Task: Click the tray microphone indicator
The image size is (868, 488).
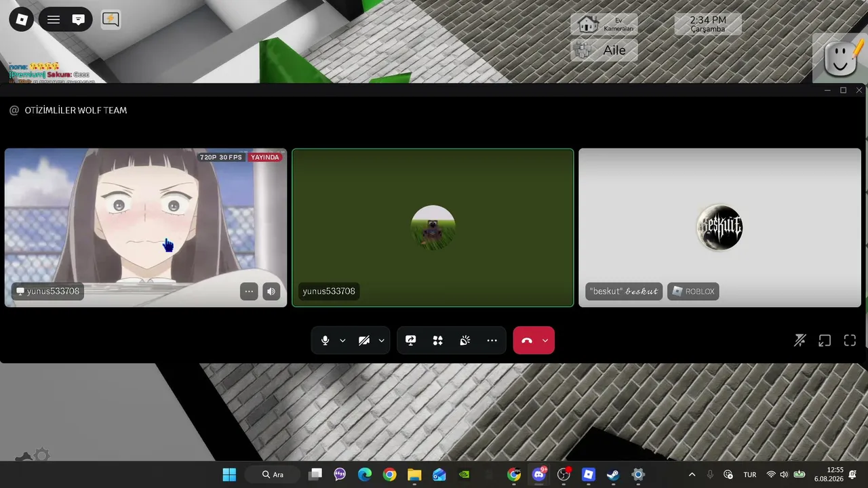Action: coord(710,474)
